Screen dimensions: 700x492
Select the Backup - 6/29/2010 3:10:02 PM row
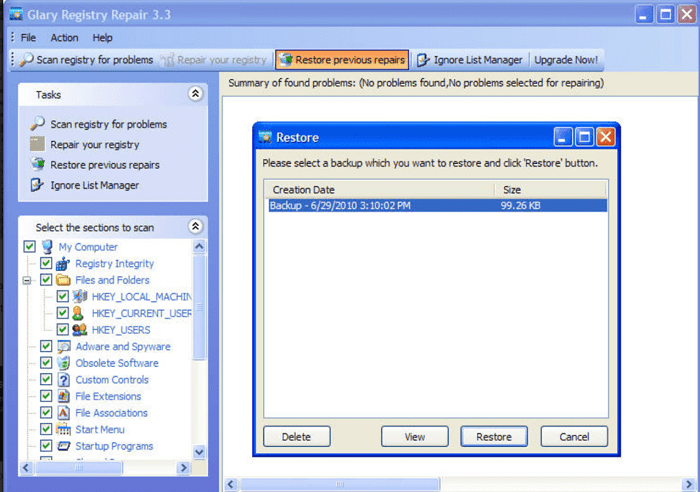pyautogui.click(x=438, y=205)
